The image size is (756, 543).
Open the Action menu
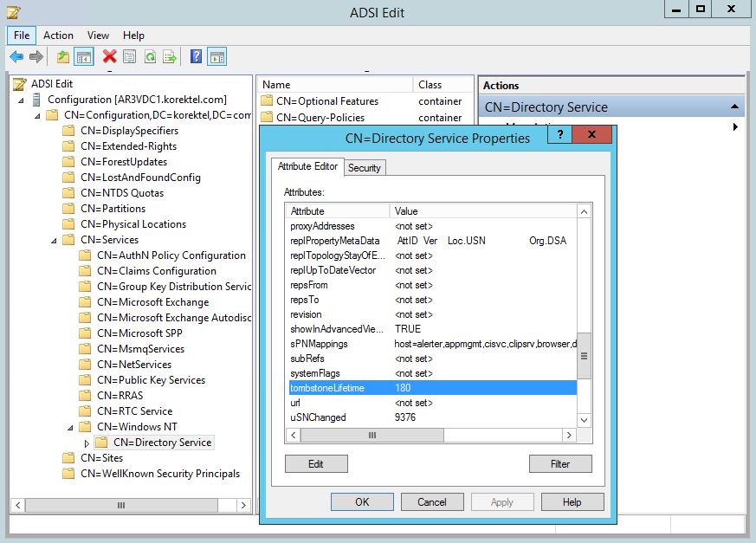click(58, 36)
